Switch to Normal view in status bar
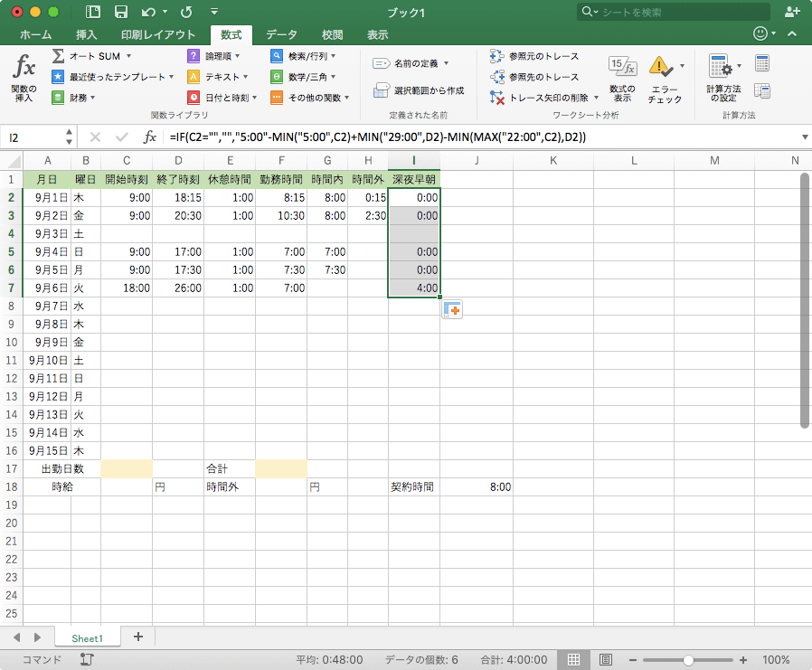This screenshot has width=812, height=670. 573,660
